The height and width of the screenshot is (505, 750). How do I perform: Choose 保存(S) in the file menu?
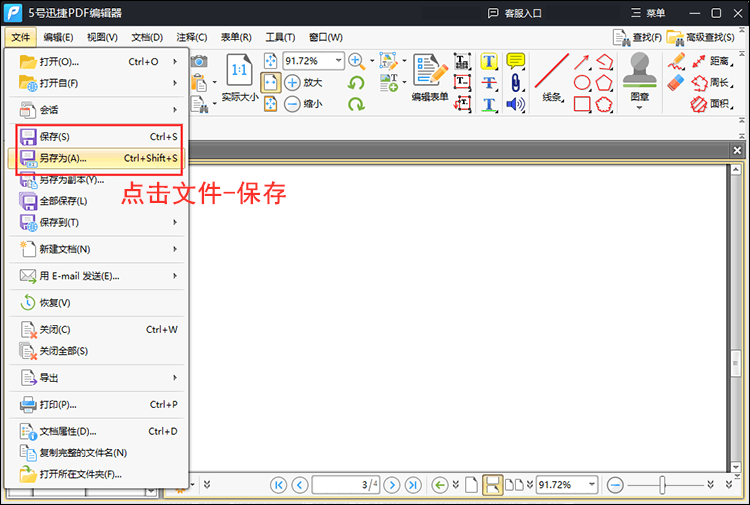97,137
